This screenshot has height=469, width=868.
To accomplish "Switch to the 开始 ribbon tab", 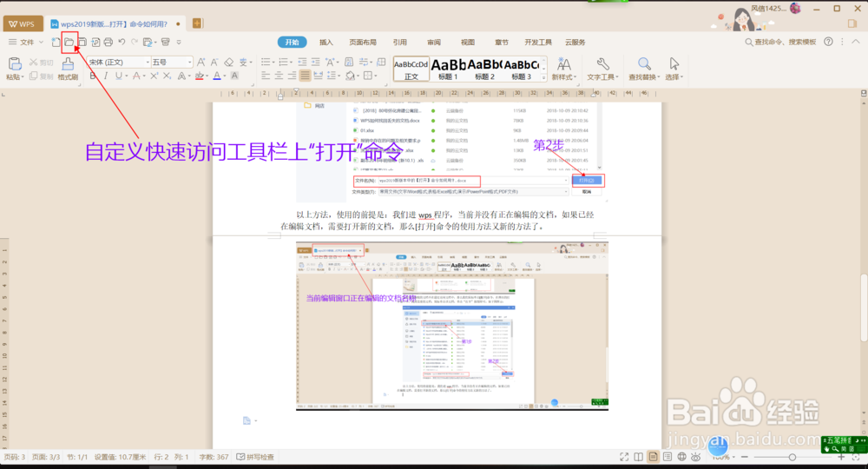I will coord(292,42).
